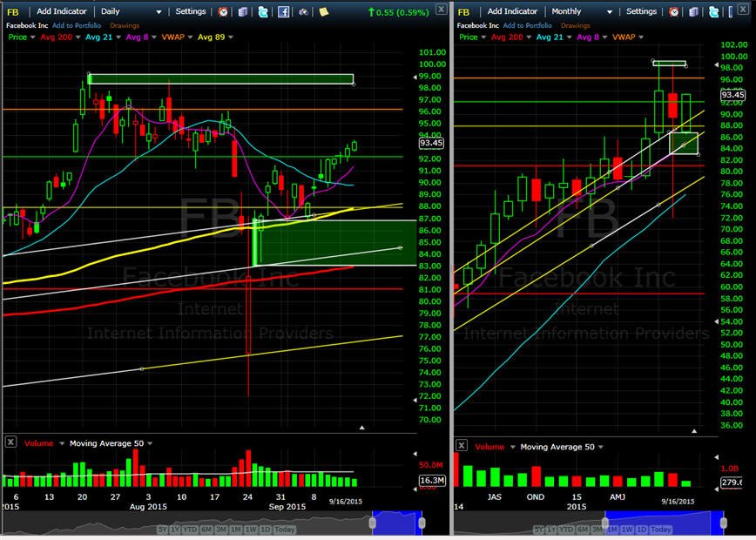Screen dimensions: 756x540
Task: Close the Monthly chart's Volume panel
Action: click(462, 446)
